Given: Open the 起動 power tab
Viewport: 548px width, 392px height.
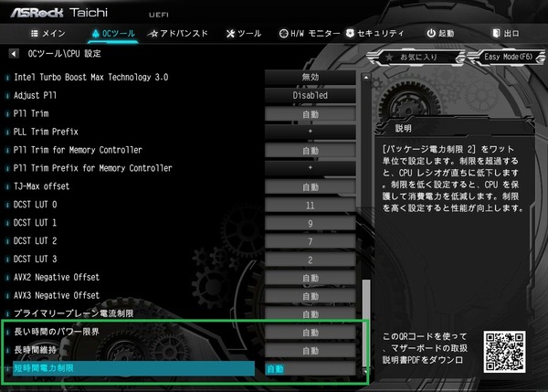Looking at the screenshot, I should pyautogui.click(x=440, y=34).
